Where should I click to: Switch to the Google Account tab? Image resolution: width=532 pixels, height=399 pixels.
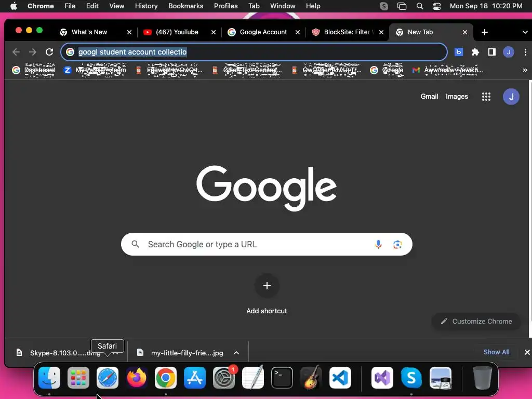[263, 32]
